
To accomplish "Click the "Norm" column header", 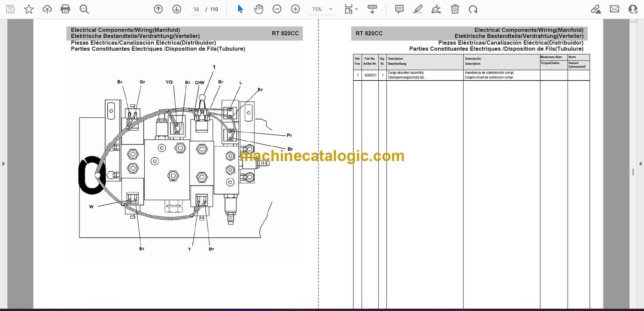I will (572, 57).
